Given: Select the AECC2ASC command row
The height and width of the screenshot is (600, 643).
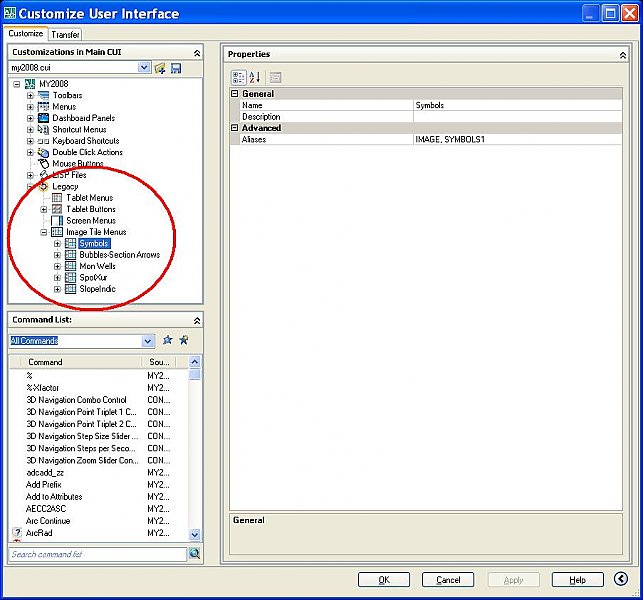Looking at the screenshot, I should pos(98,509).
